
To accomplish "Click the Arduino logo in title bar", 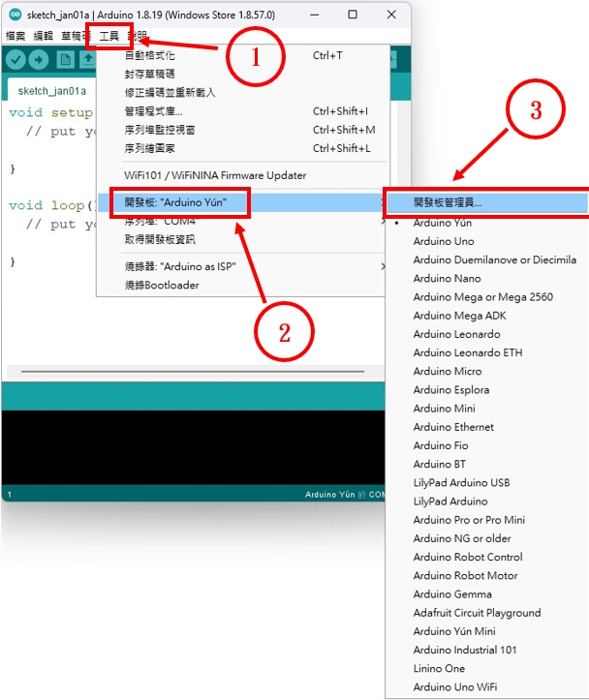I will point(15,15).
